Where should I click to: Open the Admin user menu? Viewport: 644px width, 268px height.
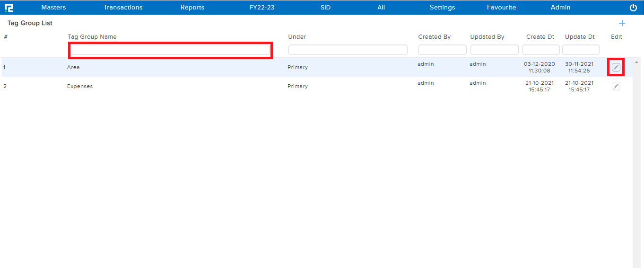click(x=560, y=8)
